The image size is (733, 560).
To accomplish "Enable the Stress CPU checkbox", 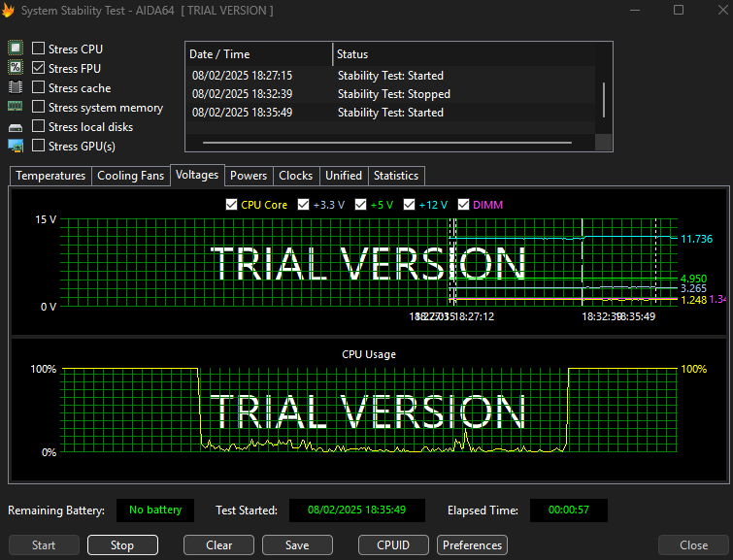I will pyautogui.click(x=38, y=49).
